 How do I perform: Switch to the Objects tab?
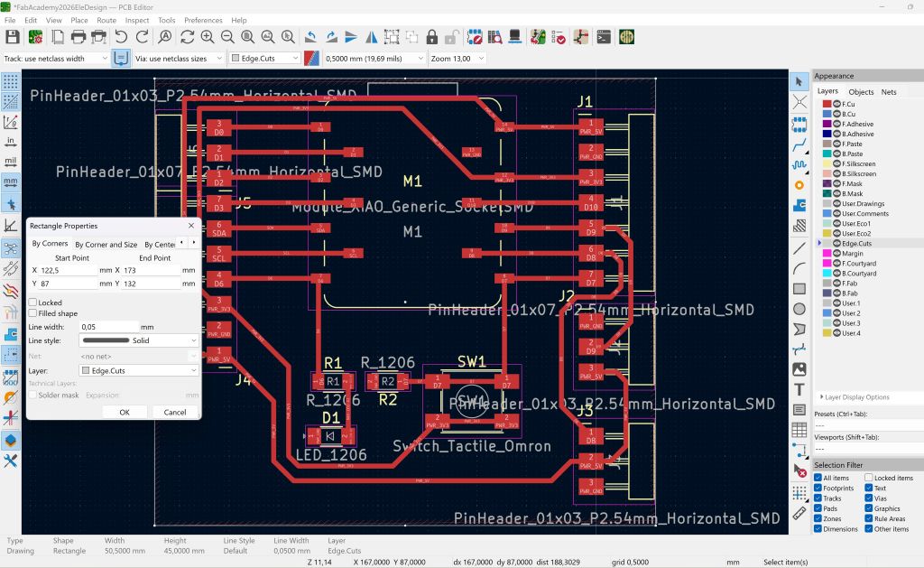pyautogui.click(x=861, y=92)
